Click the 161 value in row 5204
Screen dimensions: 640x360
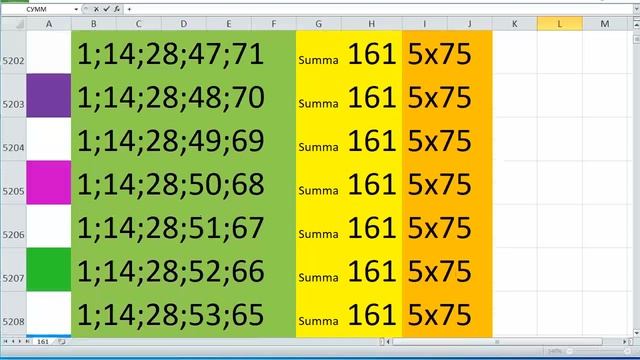tap(372, 140)
